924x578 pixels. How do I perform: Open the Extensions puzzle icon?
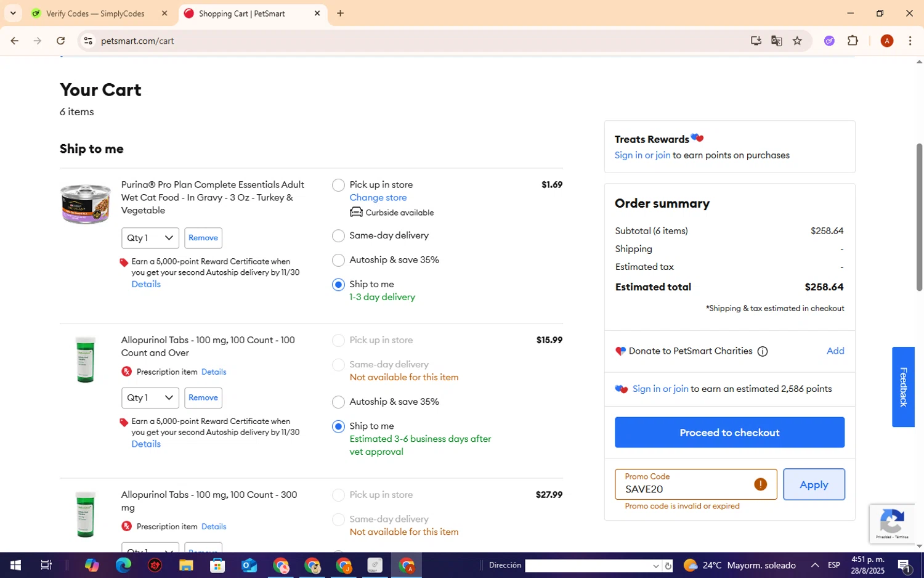coord(853,41)
